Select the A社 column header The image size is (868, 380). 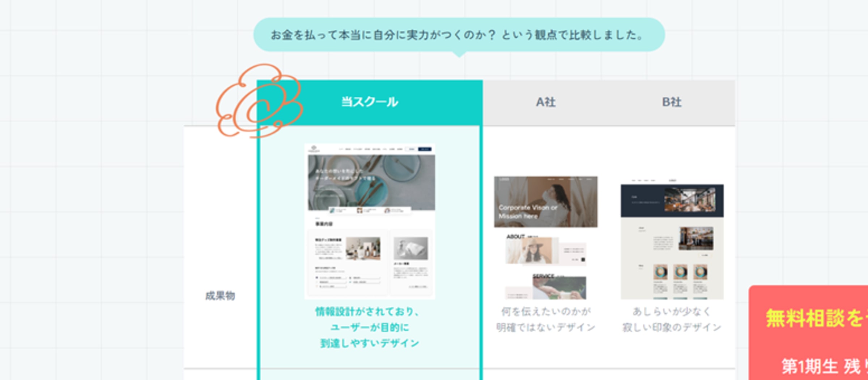coord(545,102)
